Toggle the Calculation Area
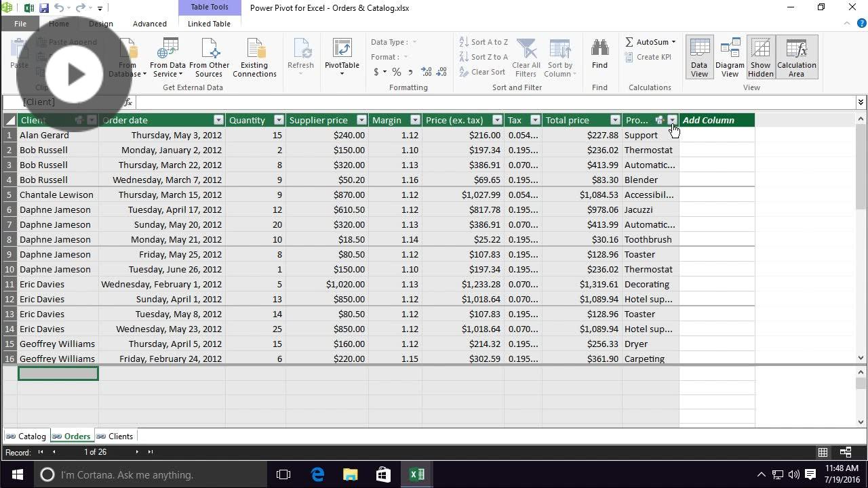Image resolution: width=868 pixels, height=488 pixels. click(x=797, y=58)
